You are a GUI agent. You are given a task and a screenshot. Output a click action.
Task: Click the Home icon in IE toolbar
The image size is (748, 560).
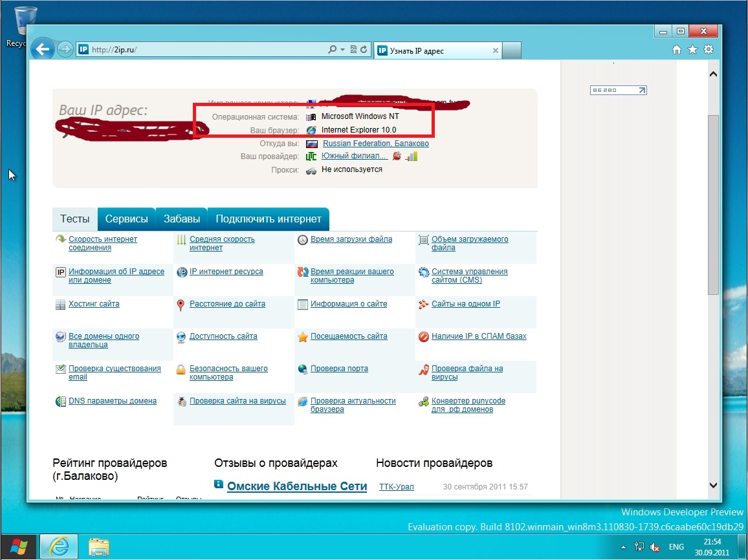pyautogui.click(x=676, y=50)
